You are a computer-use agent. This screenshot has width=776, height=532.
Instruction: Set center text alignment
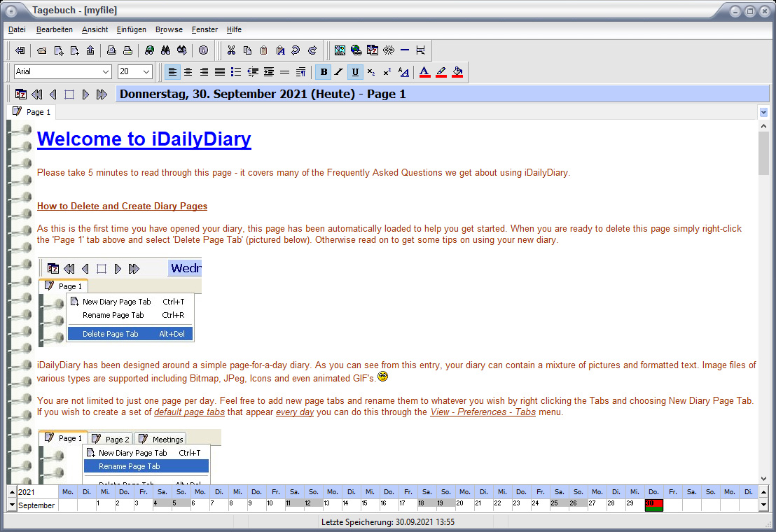(188, 72)
